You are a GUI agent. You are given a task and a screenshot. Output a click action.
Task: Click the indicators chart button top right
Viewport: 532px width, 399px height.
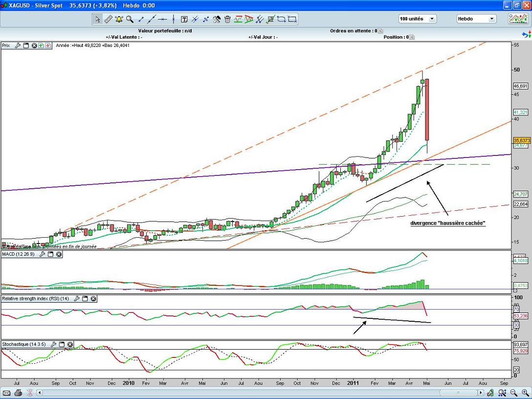click(x=517, y=19)
